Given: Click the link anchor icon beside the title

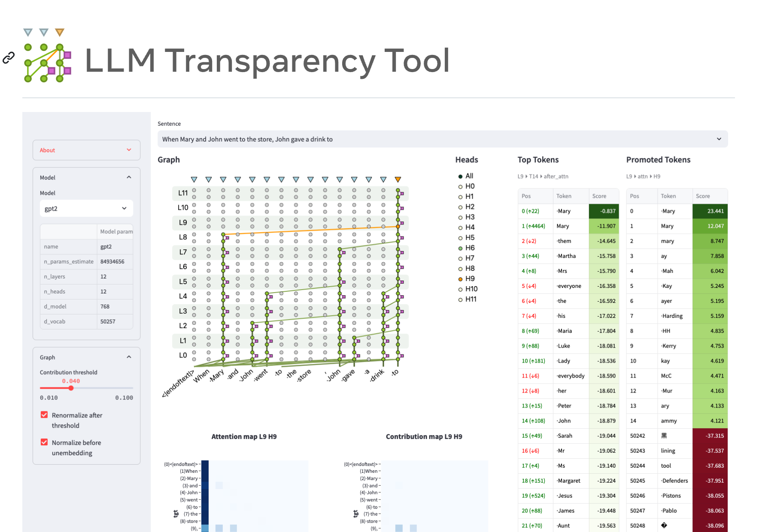Looking at the screenshot, I should 9,57.
